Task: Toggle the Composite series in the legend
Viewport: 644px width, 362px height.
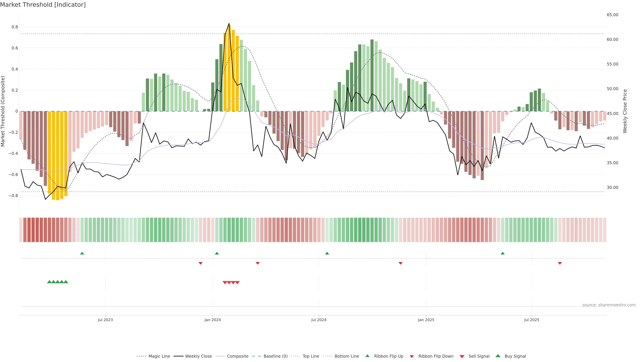Action: (x=237, y=356)
